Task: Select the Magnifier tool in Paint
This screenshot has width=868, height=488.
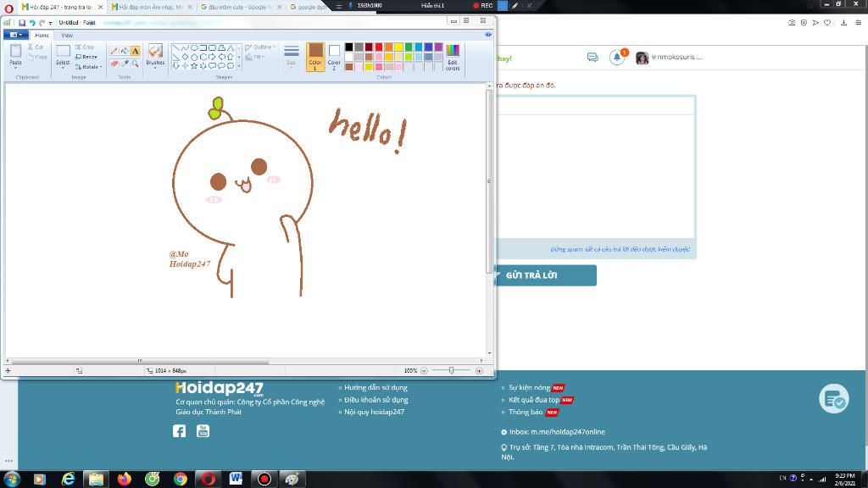Action: (x=135, y=64)
